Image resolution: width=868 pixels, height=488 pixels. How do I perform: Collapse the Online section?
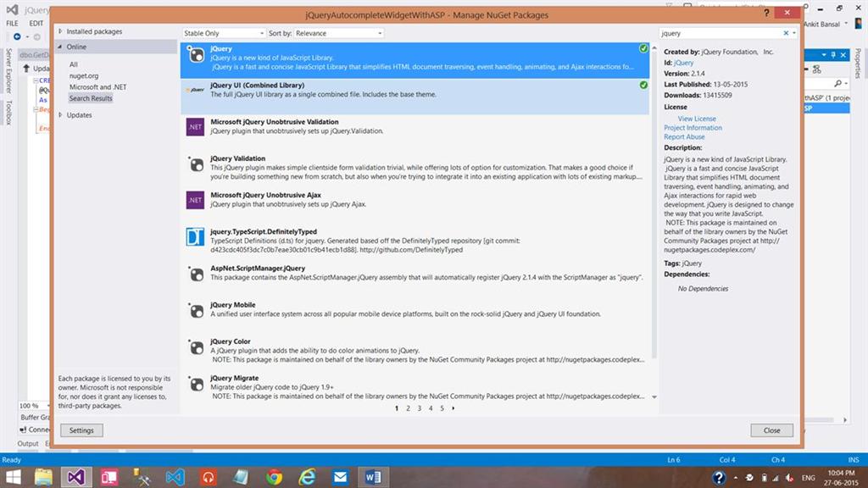(x=60, y=47)
